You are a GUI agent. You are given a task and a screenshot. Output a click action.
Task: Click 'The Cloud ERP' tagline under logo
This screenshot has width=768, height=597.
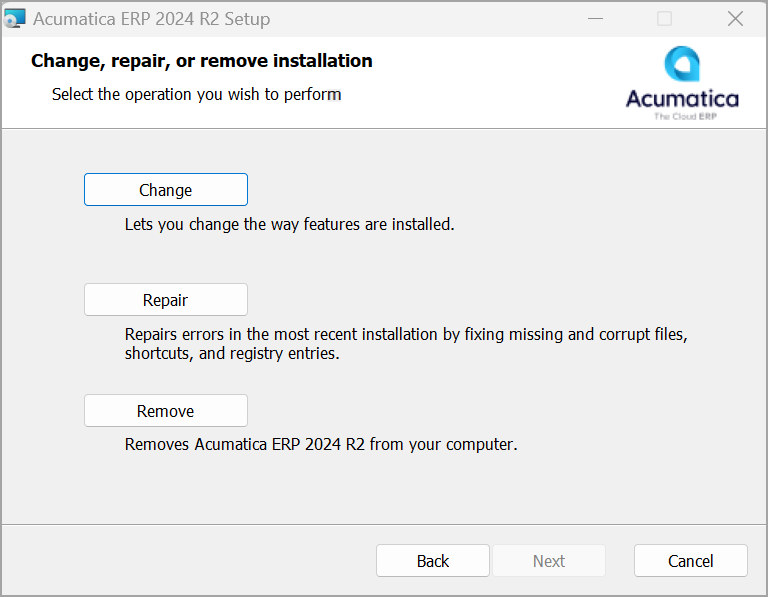[x=685, y=117]
